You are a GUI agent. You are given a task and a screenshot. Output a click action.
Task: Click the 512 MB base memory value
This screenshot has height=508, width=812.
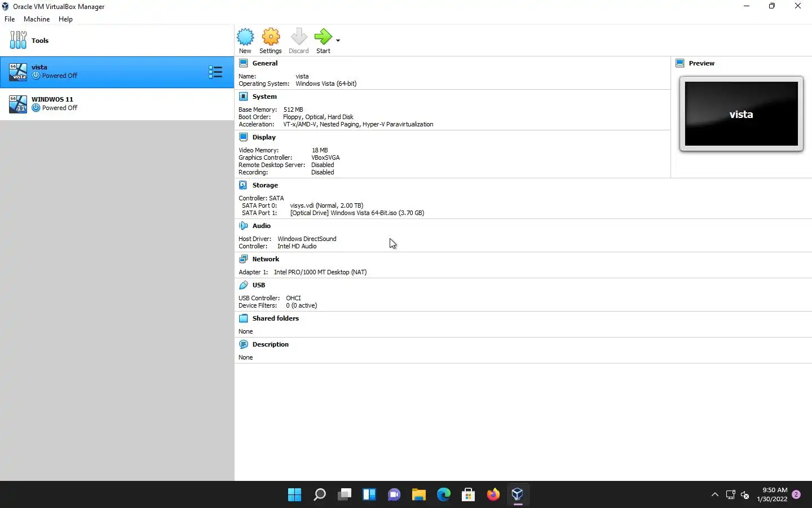pyautogui.click(x=293, y=110)
